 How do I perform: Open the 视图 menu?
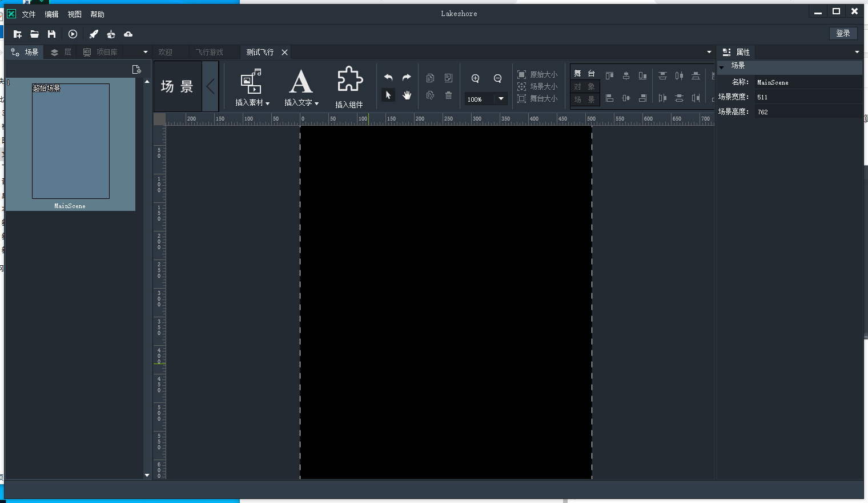tap(74, 14)
